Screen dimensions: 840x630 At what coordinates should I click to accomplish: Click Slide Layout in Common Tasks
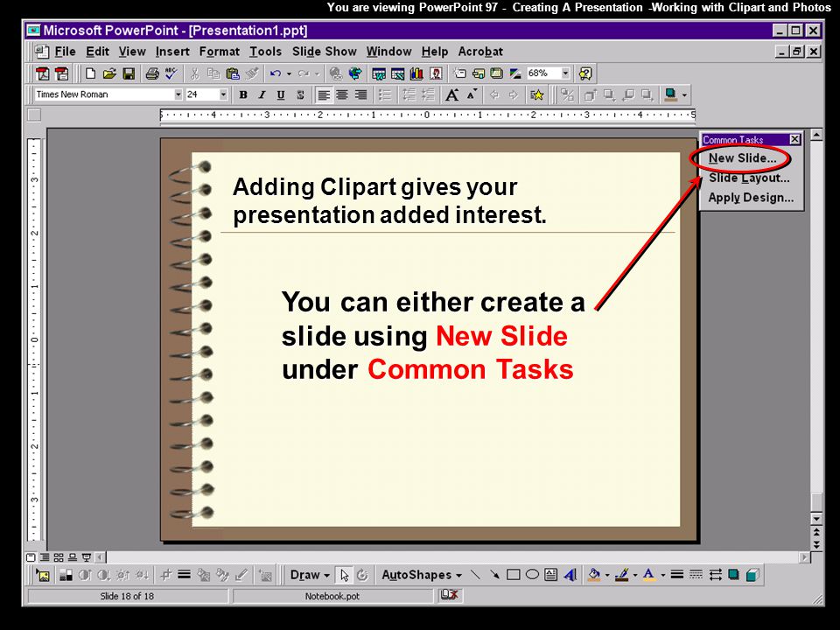(x=749, y=178)
